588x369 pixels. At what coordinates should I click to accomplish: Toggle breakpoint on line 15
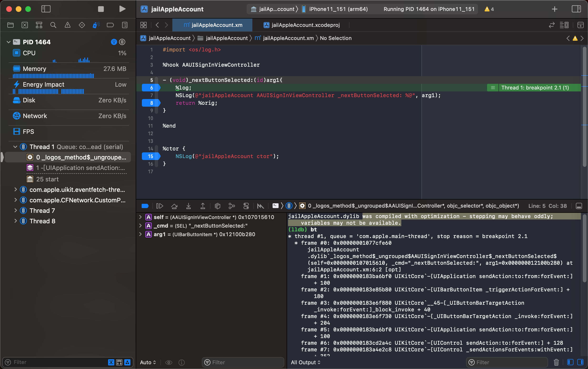tap(151, 156)
